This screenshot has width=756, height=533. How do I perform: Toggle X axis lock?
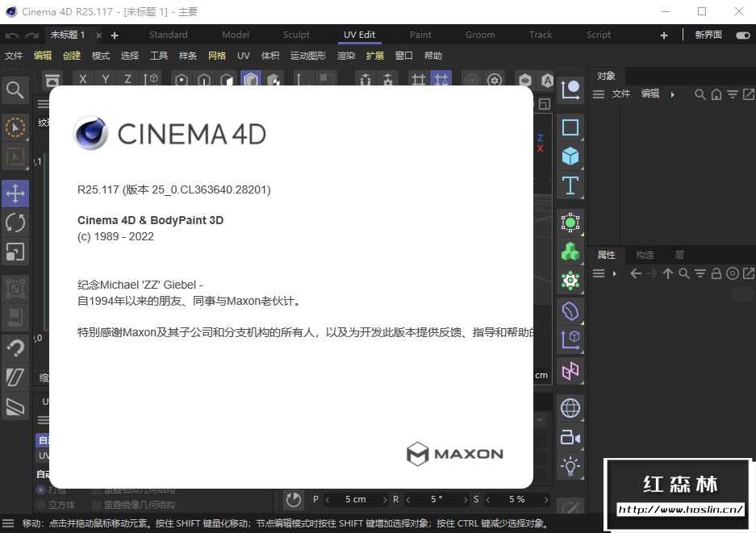(x=83, y=79)
